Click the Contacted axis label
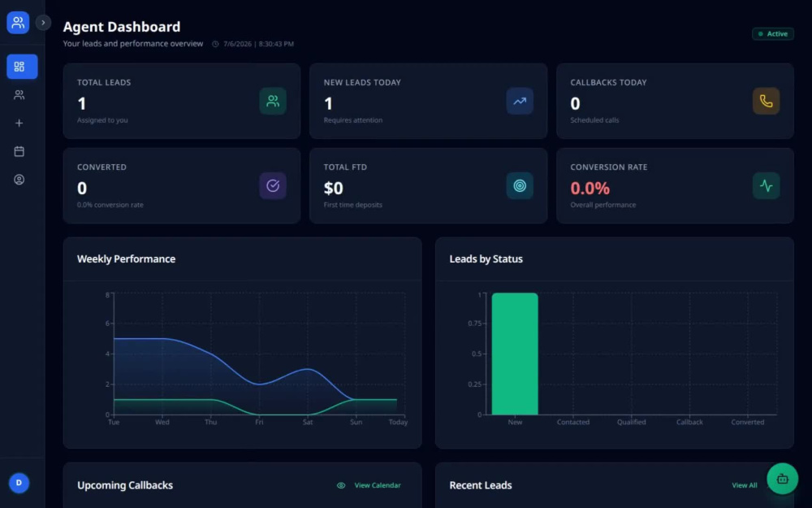The width and height of the screenshot is (812, 508). click(x=572, y=422)
